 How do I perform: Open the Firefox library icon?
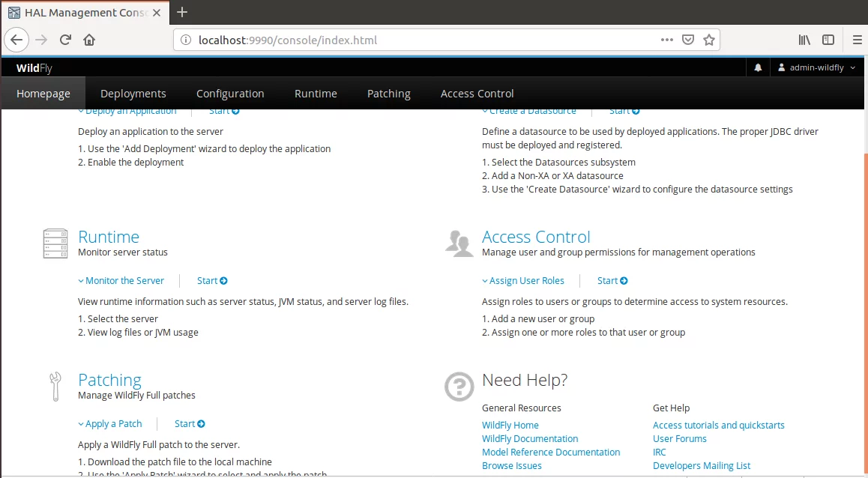click(804, 40)
